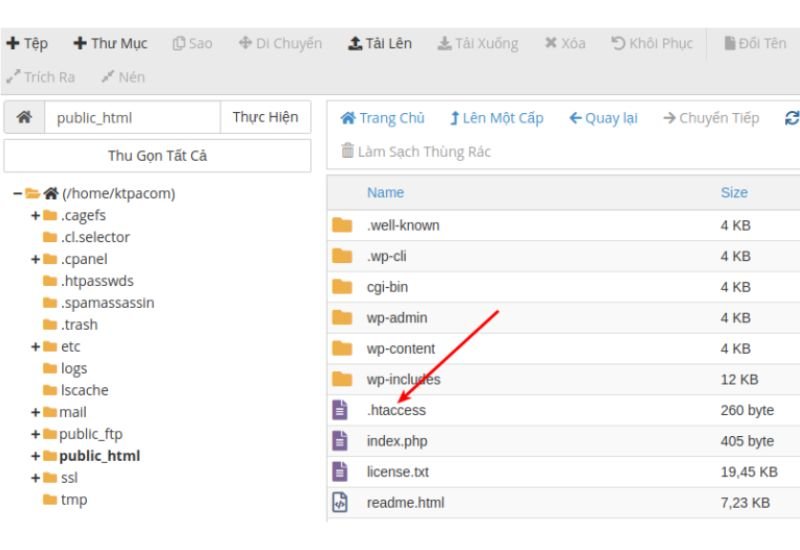Image resolution: width=800 pixels, height=550 pixels.
Task: Click the Tải Lên upload toolbar button
Action: (x=379, y=44)
